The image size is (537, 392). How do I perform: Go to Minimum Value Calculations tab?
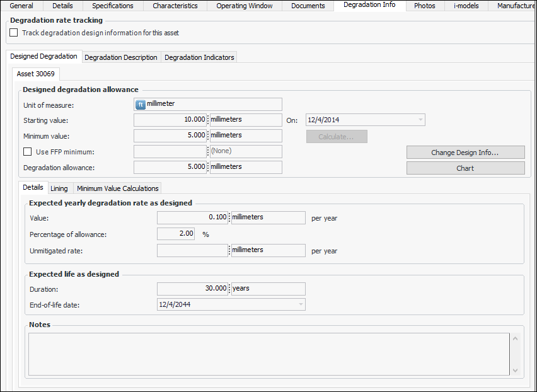tap(117, 188)
